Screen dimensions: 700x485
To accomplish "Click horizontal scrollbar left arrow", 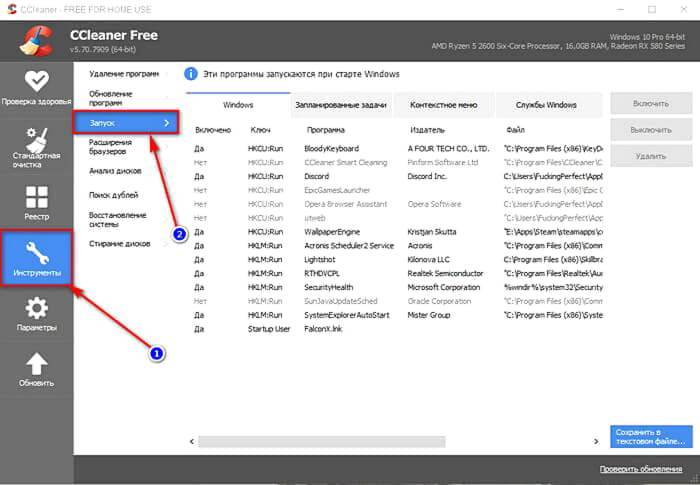I will pos(192,441).
